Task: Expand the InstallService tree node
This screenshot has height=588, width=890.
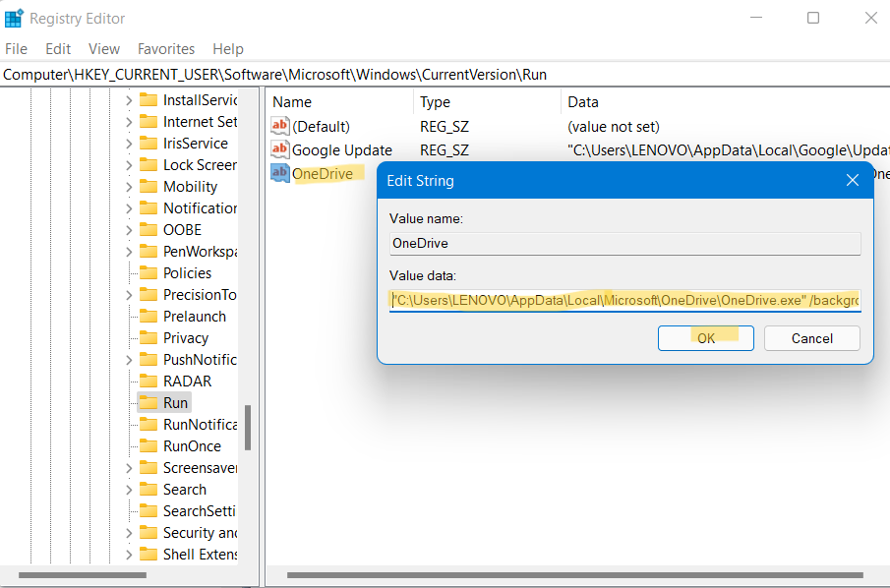Action: point(129,100)
